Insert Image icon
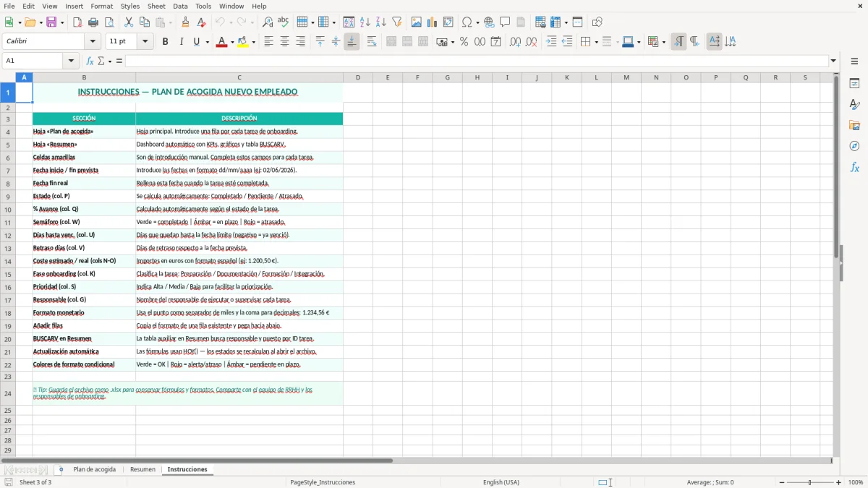Viewport: 868px width, 488px height. tap(417, 22)
